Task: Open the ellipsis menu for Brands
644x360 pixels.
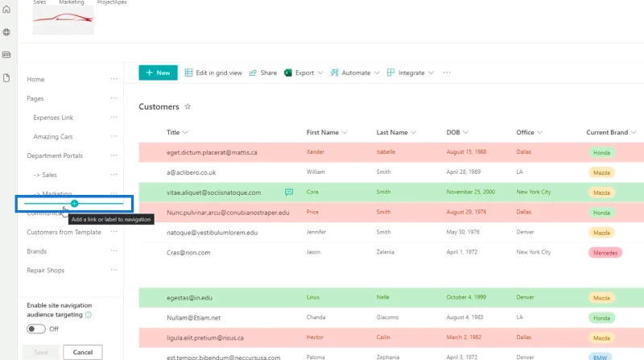Action: [114, 250]
